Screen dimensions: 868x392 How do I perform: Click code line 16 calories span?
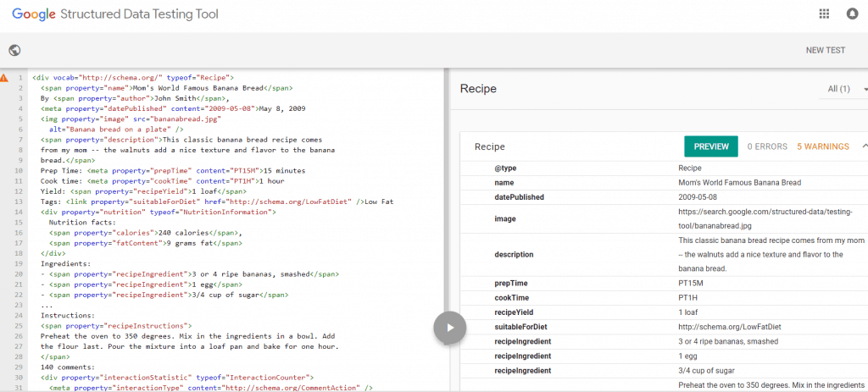tap(146, 233)
